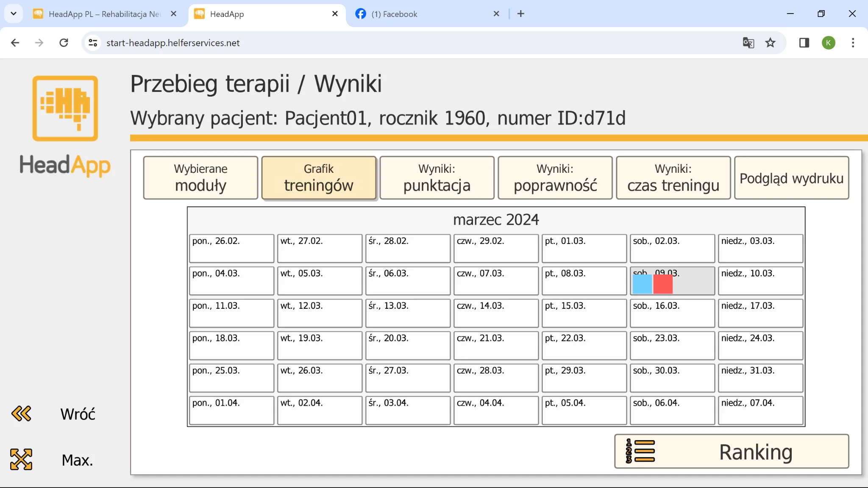Click the Podgląd wydruku button

tap(792, 178)
